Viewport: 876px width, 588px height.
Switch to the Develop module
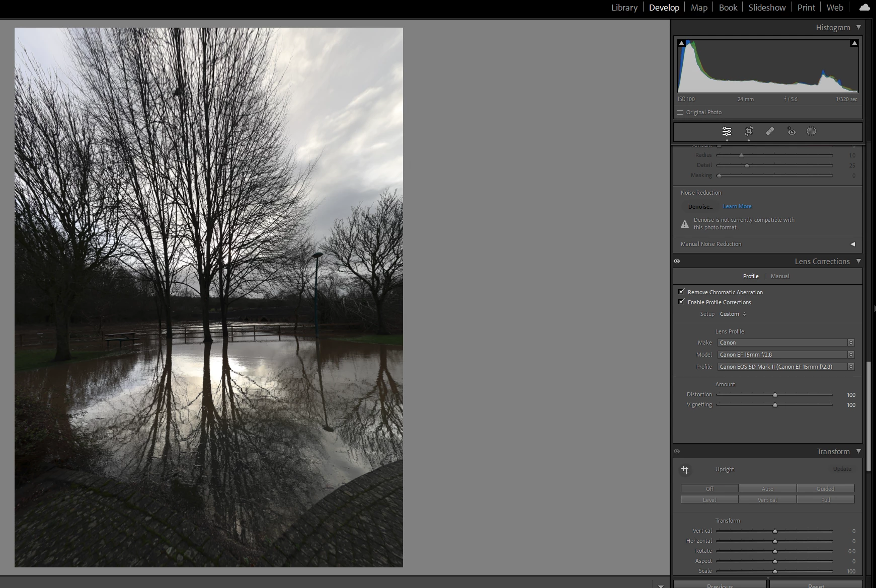(664, 8)
